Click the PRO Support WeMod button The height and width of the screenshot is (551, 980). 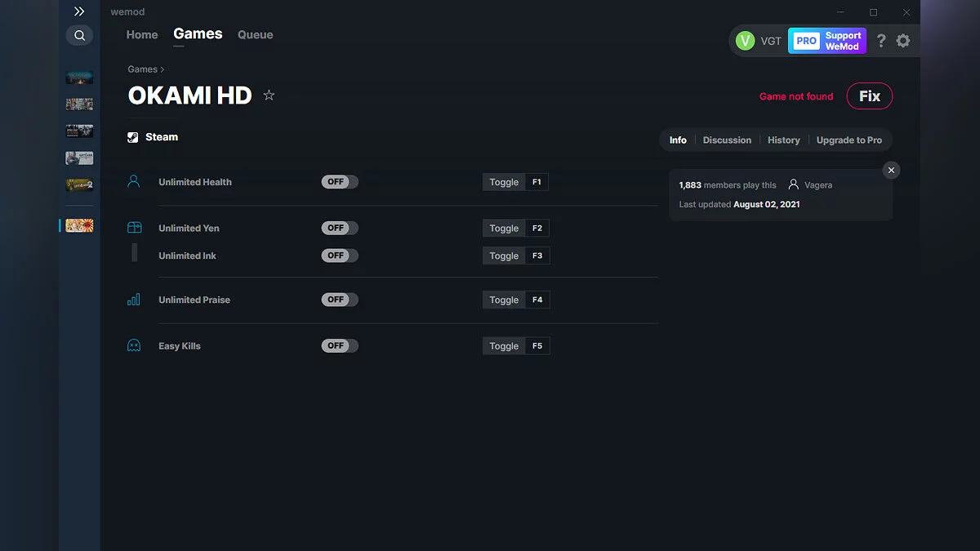(x=827, y=41)
